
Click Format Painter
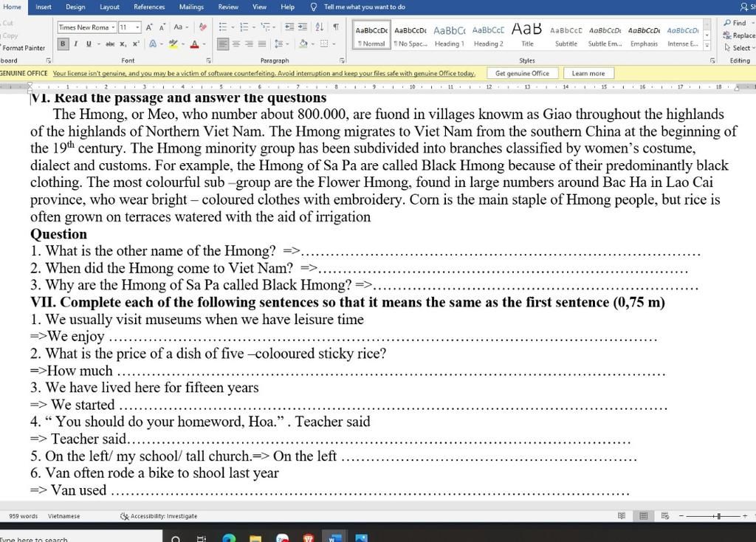[23, 48]
